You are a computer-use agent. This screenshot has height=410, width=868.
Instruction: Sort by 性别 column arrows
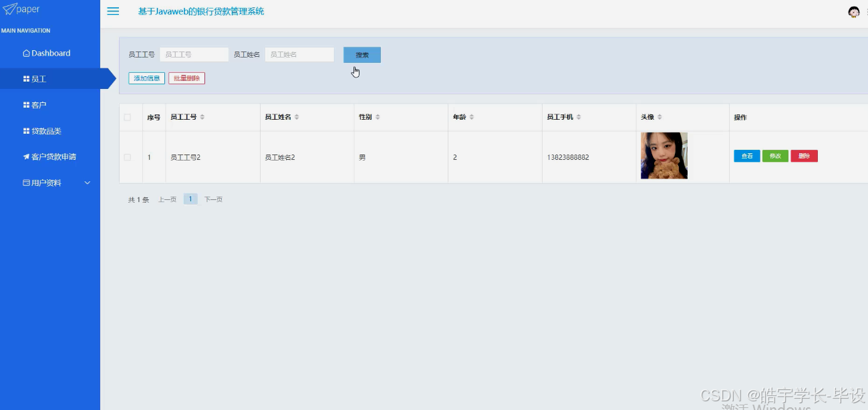click(x=378, y=117)
